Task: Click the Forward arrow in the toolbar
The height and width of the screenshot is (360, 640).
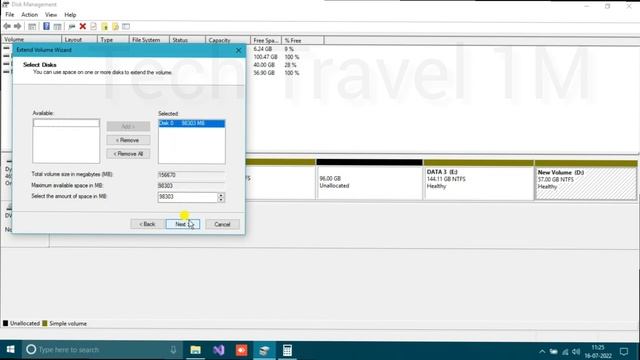Action: point(18,27)
